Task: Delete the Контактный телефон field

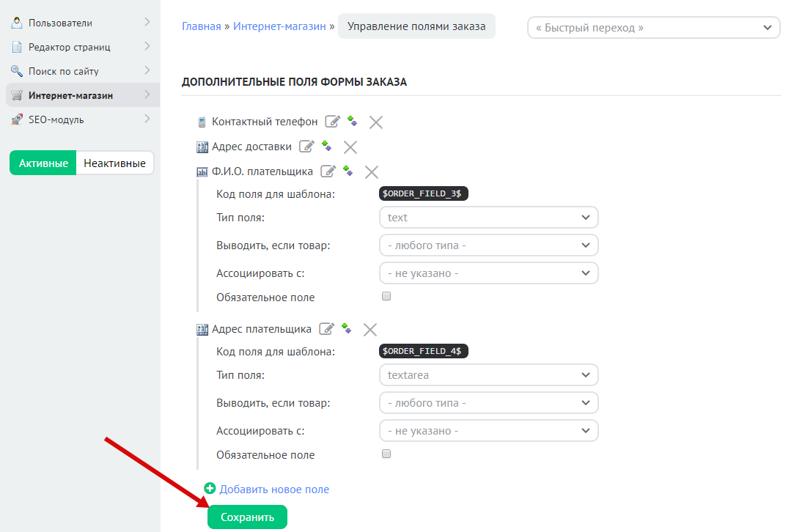Action: (x=376, y=122)
